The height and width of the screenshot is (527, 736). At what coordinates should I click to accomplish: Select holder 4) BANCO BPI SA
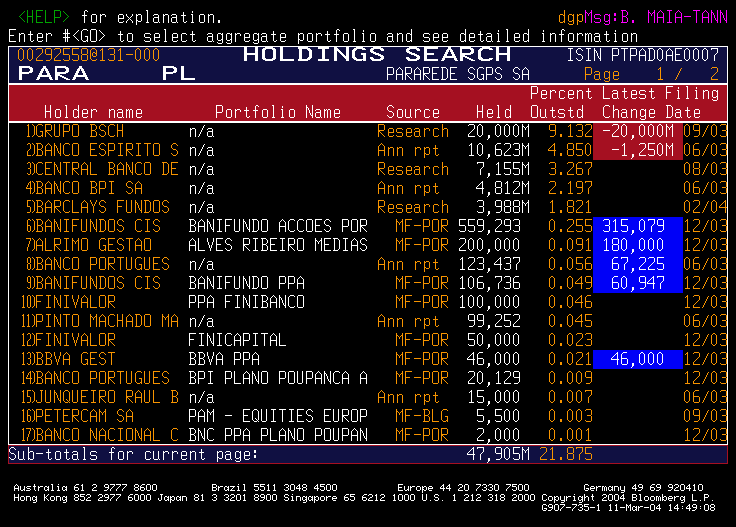point(84,188)
